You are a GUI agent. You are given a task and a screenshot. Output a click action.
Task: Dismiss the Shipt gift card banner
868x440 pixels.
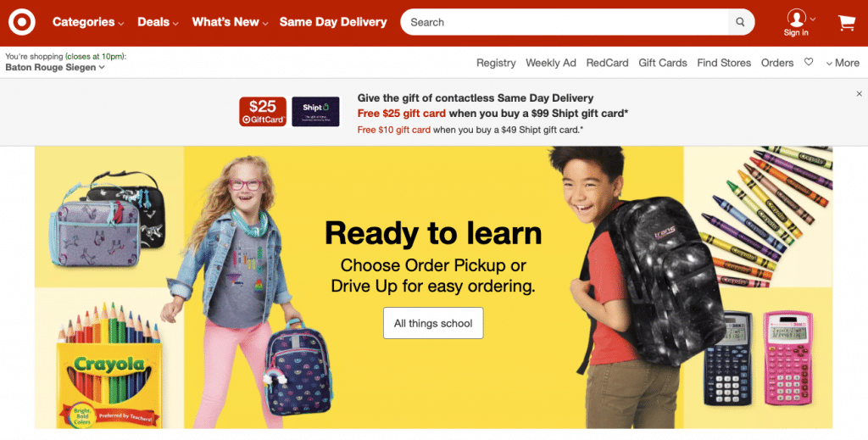coord(860,94)
